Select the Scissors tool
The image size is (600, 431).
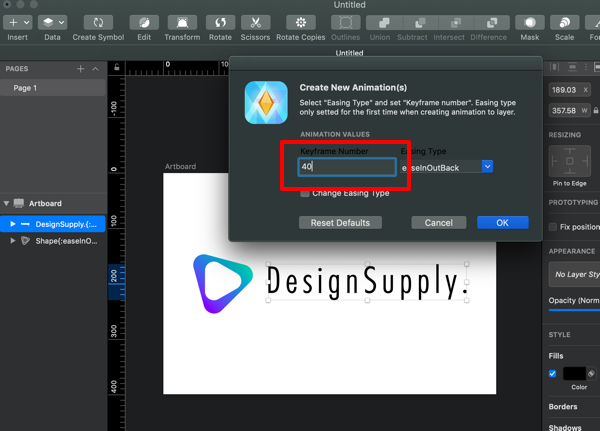(x=256, y=23)
